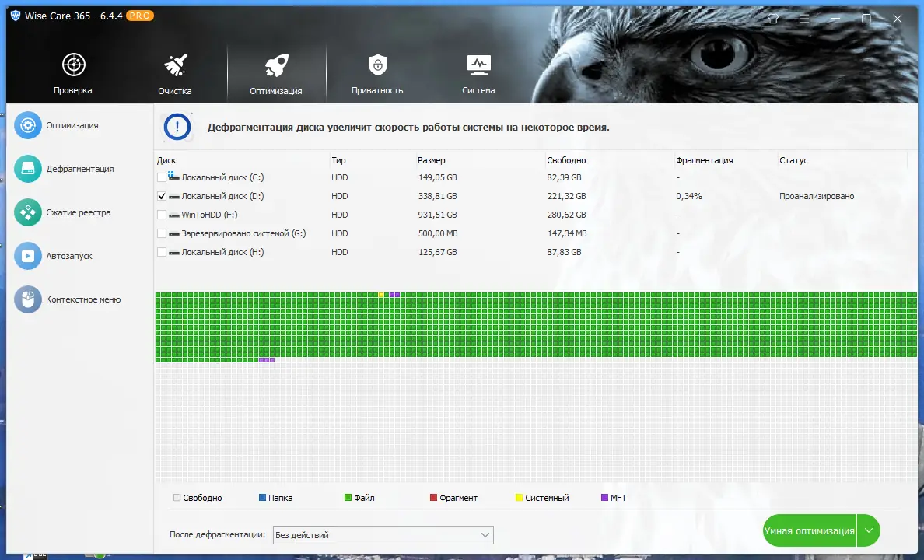The height and width of the screenshot is (560, 924).
Task: Sort by the Фрагментация column header
Action: (704, 160)
